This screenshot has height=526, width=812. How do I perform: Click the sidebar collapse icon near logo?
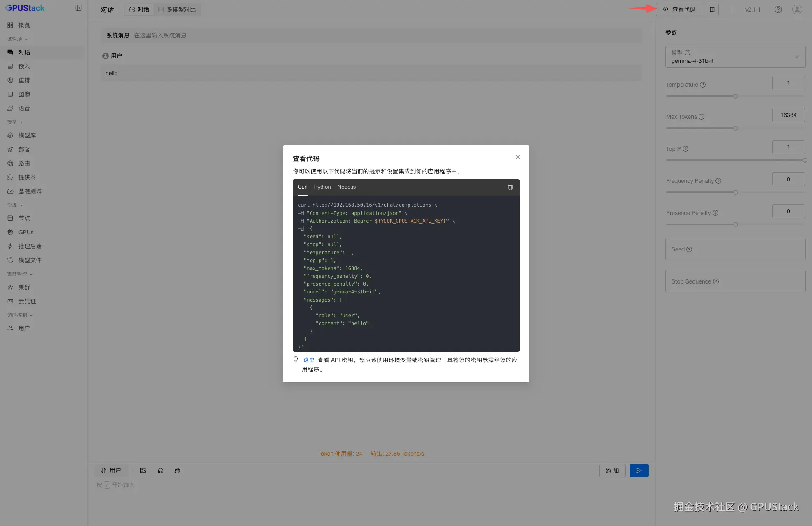click(x=78, y=8)
